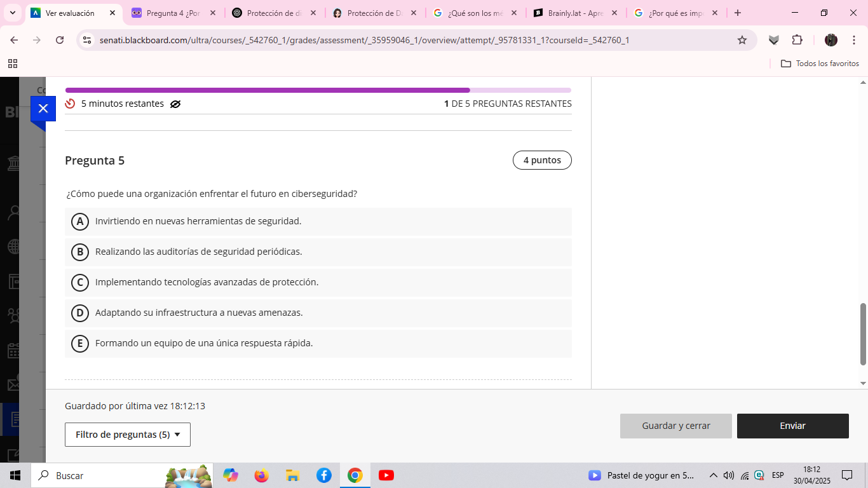Open the Chrome three-dot menu
The height and width of the screenshot is (488, 868).
854,39
